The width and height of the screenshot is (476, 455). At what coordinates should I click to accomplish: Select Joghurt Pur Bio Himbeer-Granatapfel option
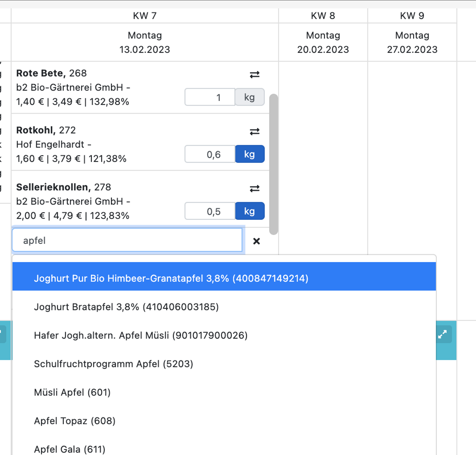pyautogui.click(x=171, y=278)
